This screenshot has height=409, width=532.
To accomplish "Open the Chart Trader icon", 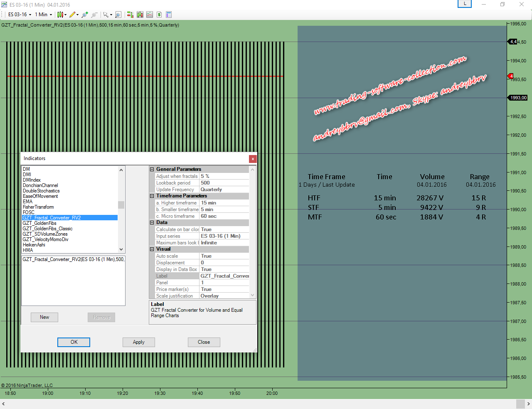I will pyautogui.click(x=130, y=15).
